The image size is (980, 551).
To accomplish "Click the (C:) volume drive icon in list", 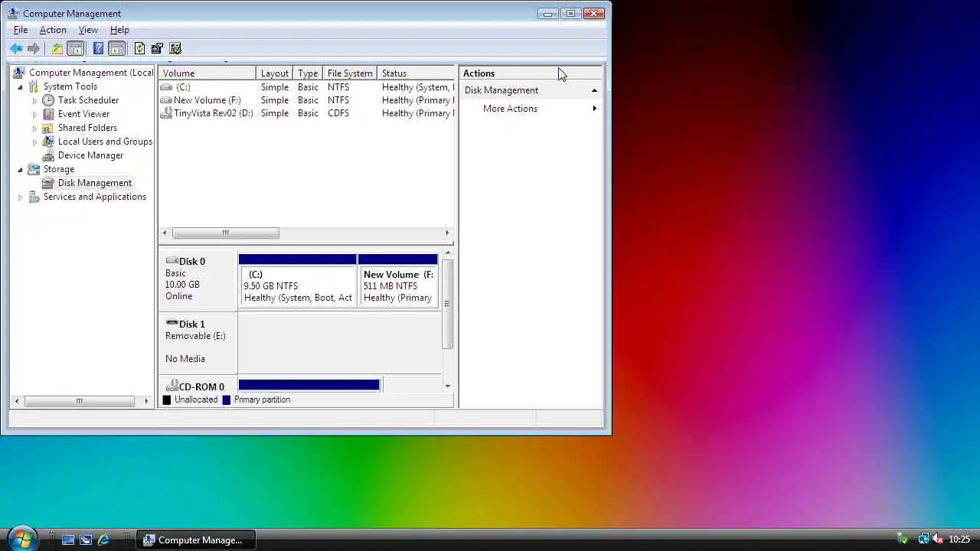I will coord(166,87).
